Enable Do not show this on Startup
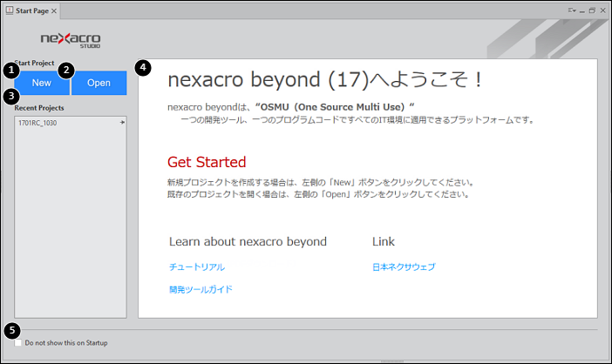 click(18, 343)
